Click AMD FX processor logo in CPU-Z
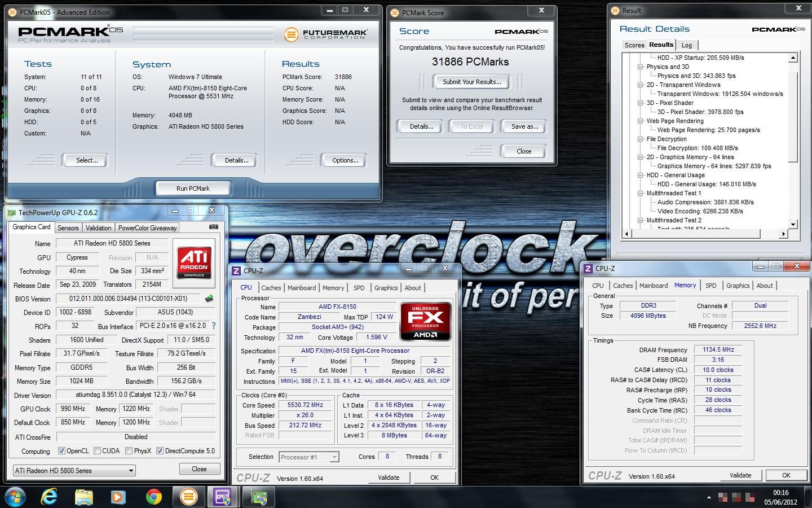Viewport: 812px width, 508px height. (x=425, y=322)
